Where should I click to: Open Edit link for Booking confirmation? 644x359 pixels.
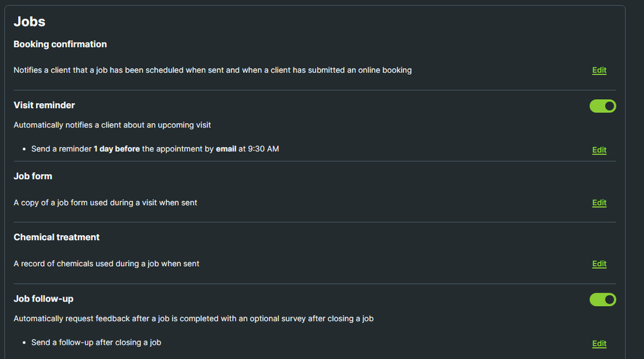[599, 70]
